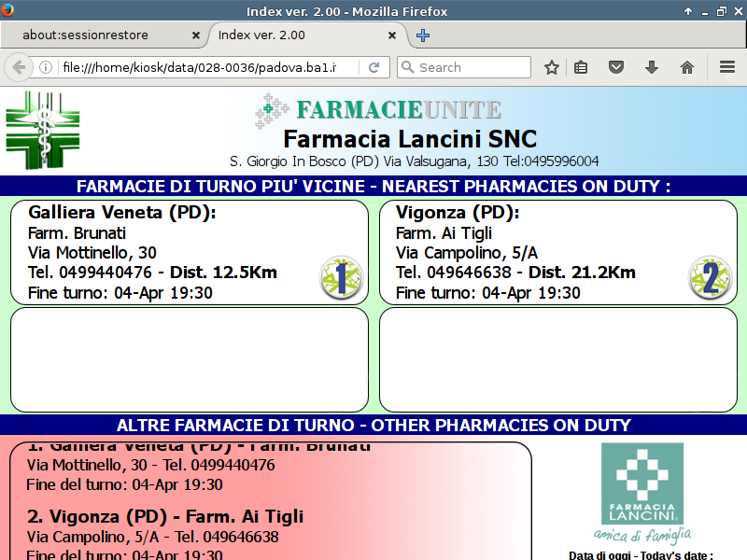The image size is (747, 560).
Task: Show site information icon in address bar
Action: point(45,67)
